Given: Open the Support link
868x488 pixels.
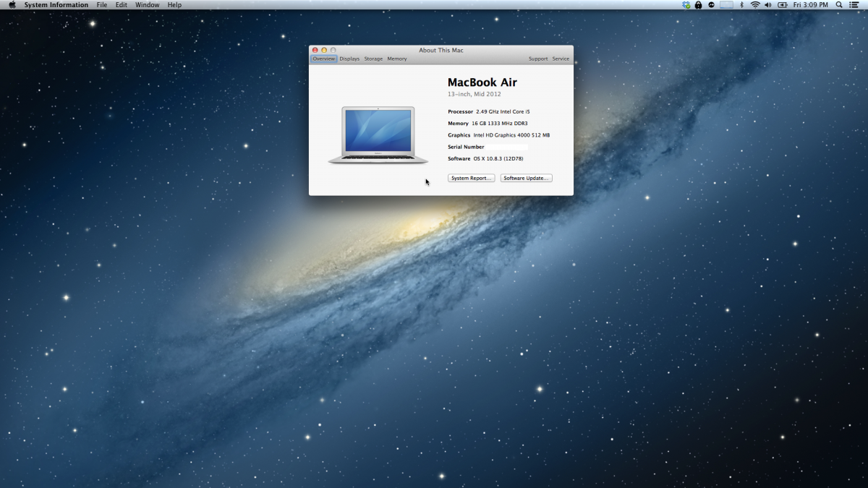Looking at the screenshot, I should [538, 59].
